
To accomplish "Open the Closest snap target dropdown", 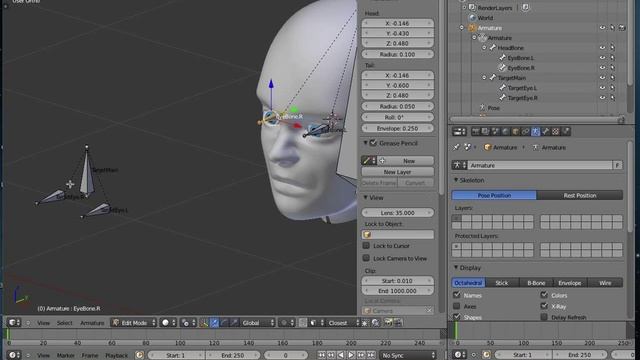I will 342,323.
